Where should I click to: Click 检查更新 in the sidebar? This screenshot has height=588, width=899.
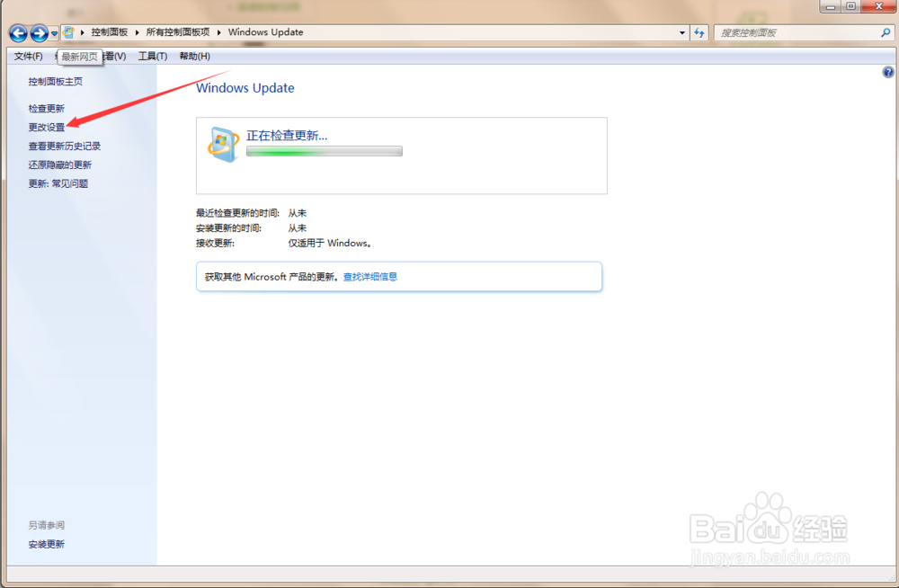point(47,109)
